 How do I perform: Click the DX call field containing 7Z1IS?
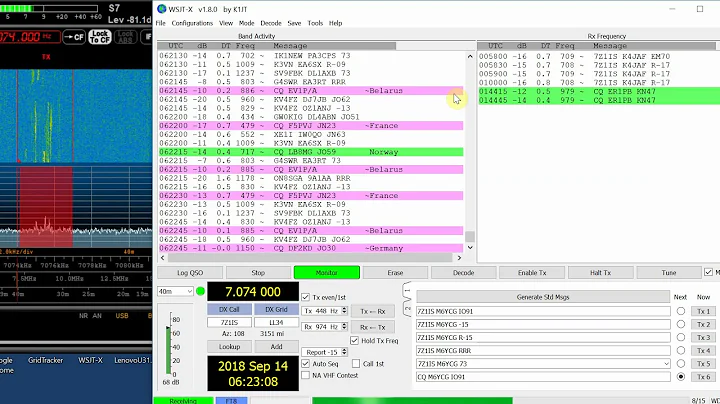229,322
